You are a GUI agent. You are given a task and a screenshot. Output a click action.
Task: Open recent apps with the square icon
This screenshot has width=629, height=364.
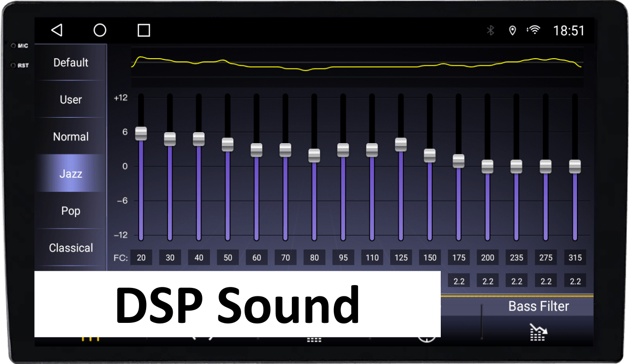[144, 31]
